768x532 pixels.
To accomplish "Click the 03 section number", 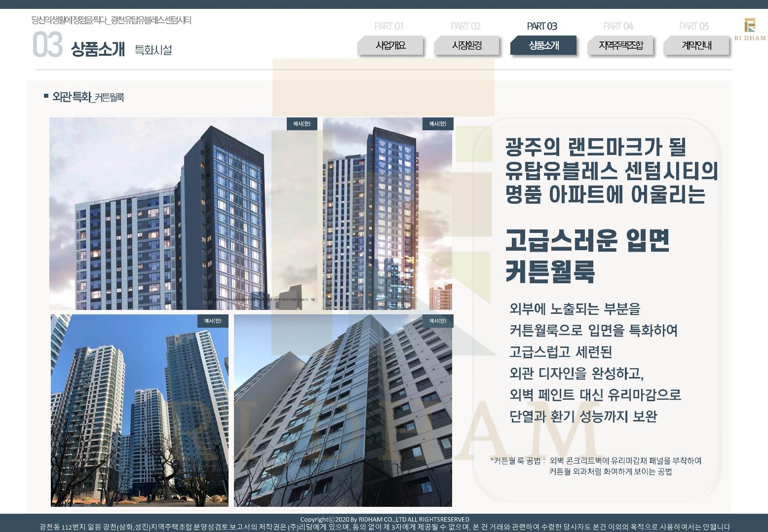I will pos(47,45).
